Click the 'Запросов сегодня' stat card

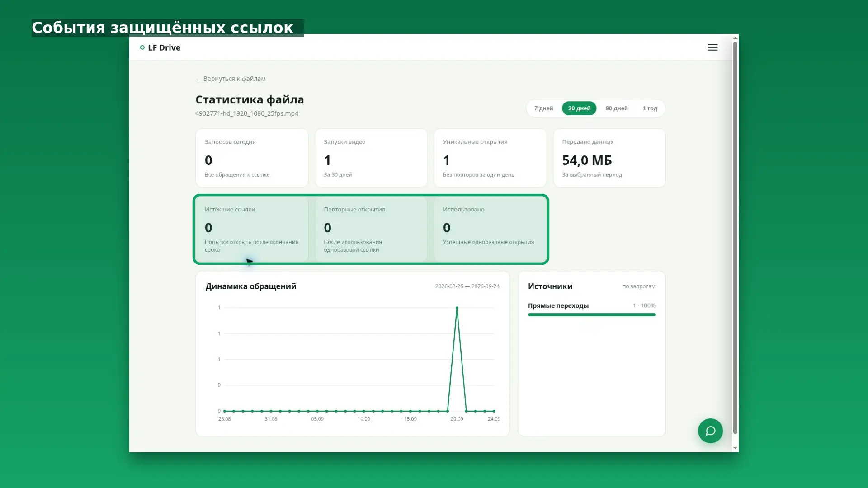(252, 158)
